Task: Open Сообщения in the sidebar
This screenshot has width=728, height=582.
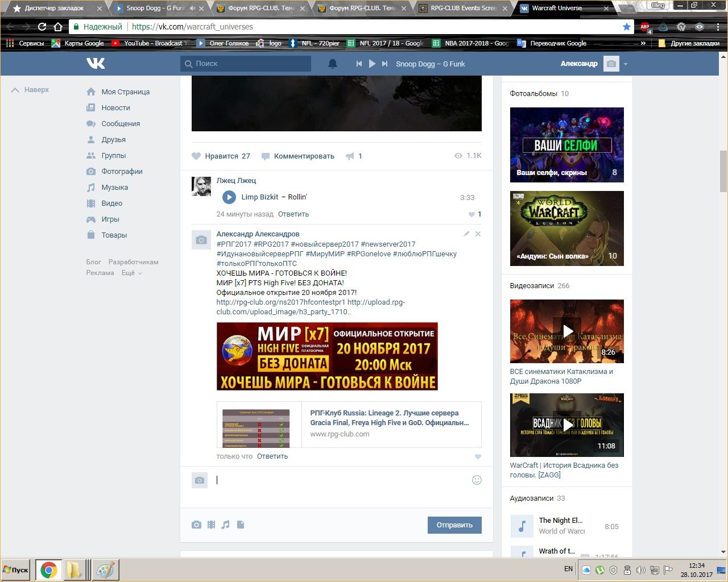Action: 113,123
